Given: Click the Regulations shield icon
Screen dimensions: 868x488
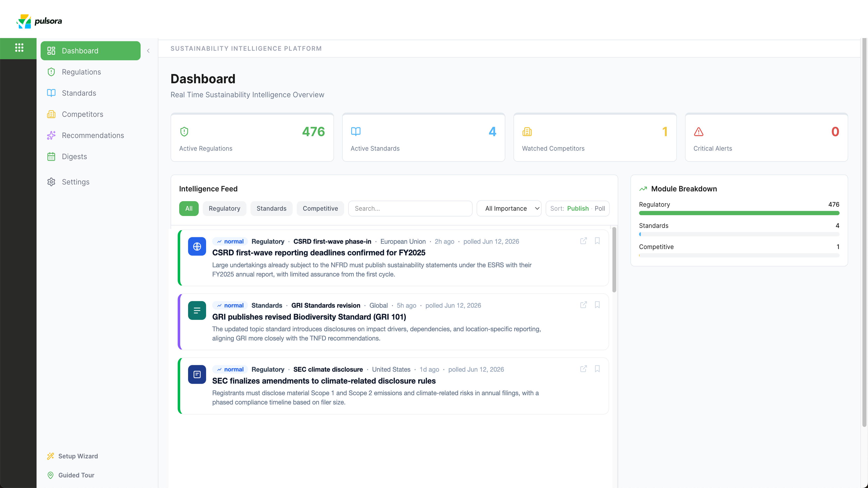Looking at the screenshot, I should 51,72.
